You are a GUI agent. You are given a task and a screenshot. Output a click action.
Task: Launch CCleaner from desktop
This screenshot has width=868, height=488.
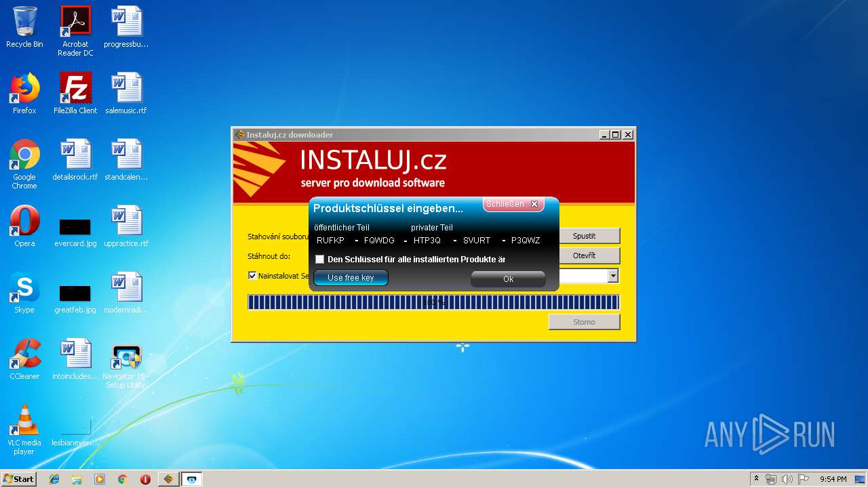coord(24,360)
